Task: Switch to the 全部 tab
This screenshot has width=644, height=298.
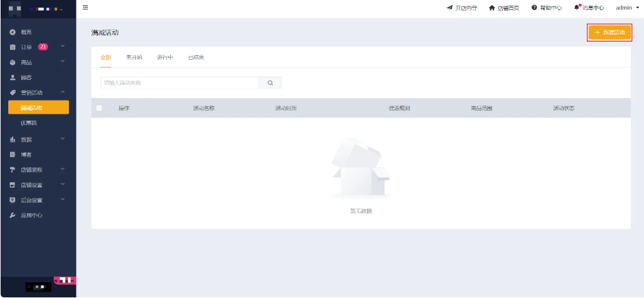Action: [106, 57]
